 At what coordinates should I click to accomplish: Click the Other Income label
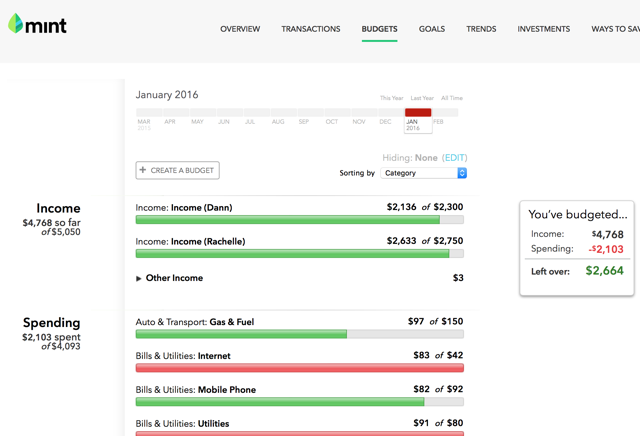[174, 278]
